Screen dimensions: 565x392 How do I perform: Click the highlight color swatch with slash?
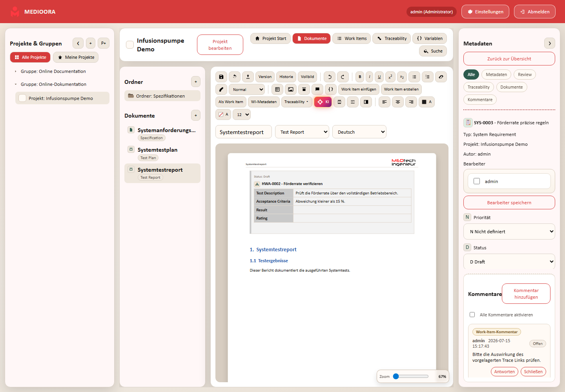(x=223, y=114)
